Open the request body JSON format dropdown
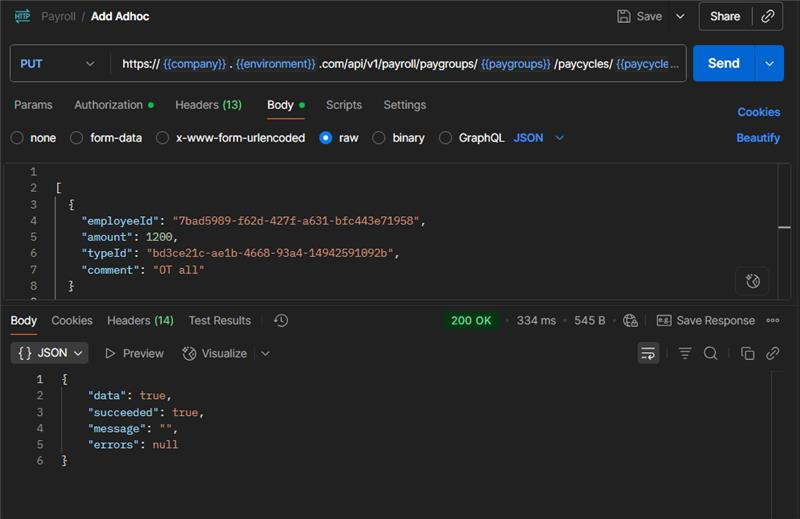 (539, 138)
